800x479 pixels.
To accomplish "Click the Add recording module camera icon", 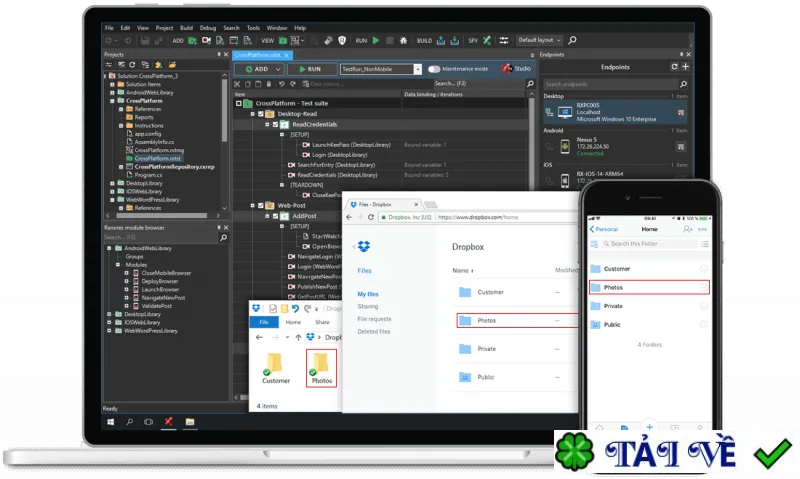I will [x=206, y=40].
